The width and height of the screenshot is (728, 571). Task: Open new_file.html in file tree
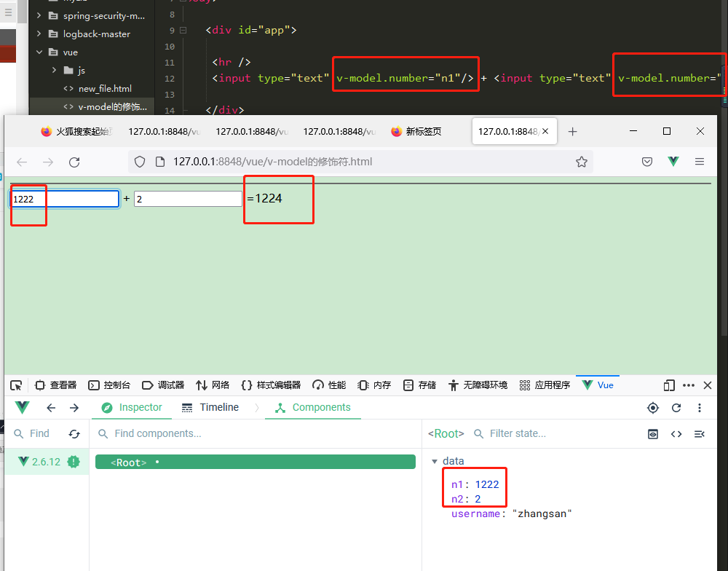coord(105,88)
